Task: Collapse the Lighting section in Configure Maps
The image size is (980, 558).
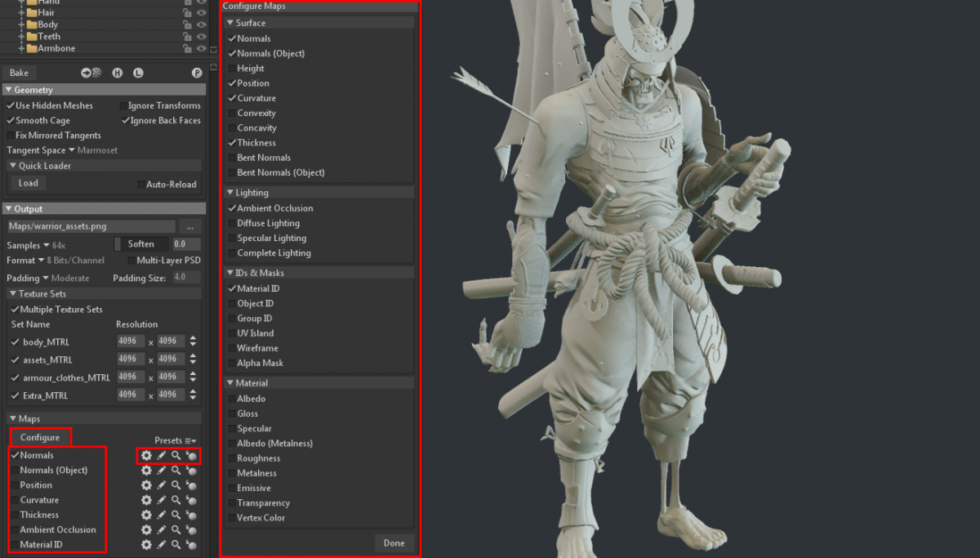Action: 230,192
